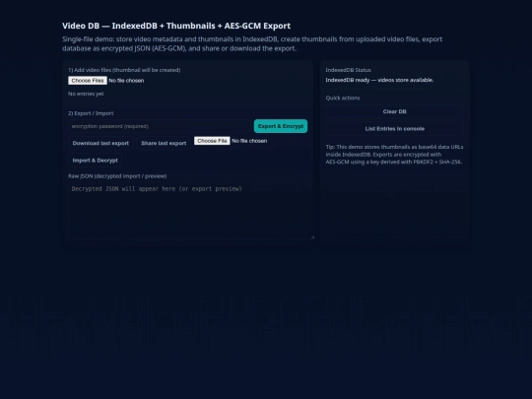Screen dimensions: 532x399
Task: Click the 'IndexedDB ready — videos store available.' status
Action: point(379,80)
